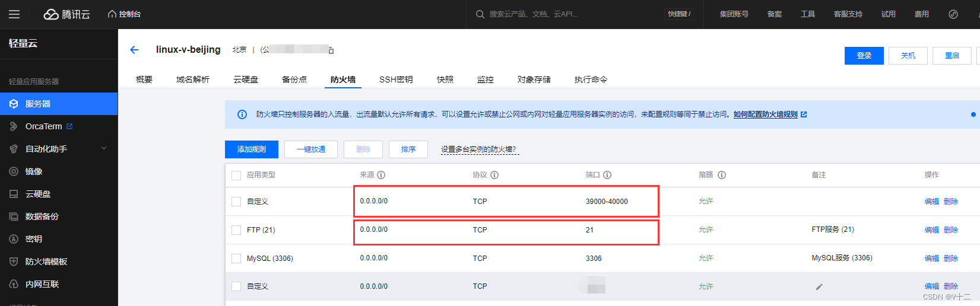
Task: Open the Tencent Cloud logo home
Action: click(67, 14)
